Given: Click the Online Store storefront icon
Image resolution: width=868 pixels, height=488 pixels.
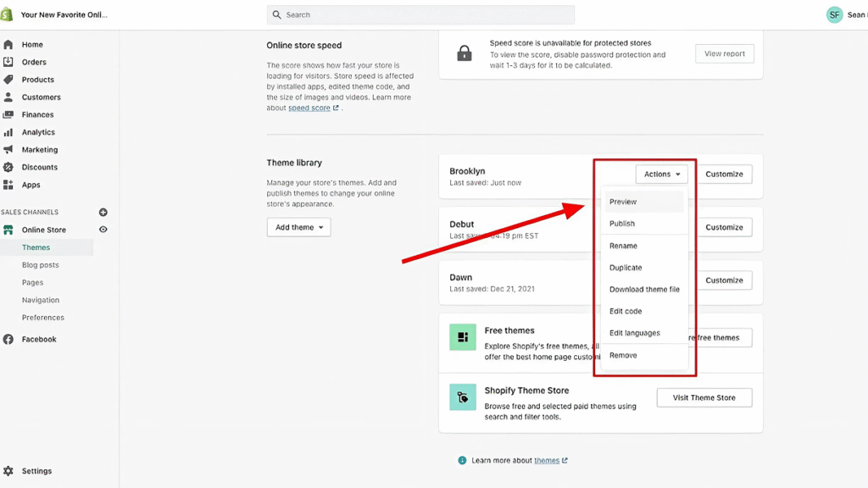Looking at the screenshot, I should point(8,230).
